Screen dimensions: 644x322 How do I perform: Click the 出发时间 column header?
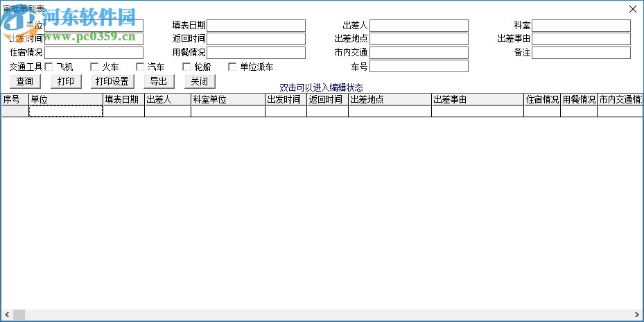point(286,99)
